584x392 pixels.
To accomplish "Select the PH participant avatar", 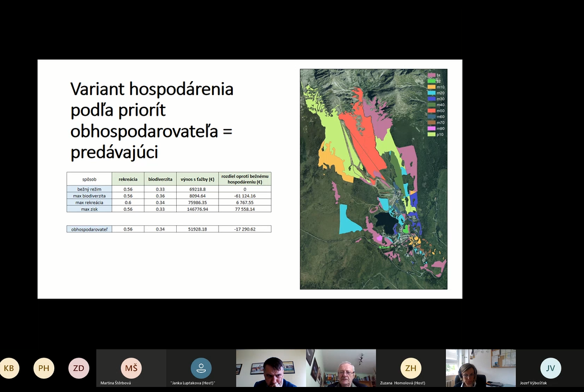I will pos(44,368).
